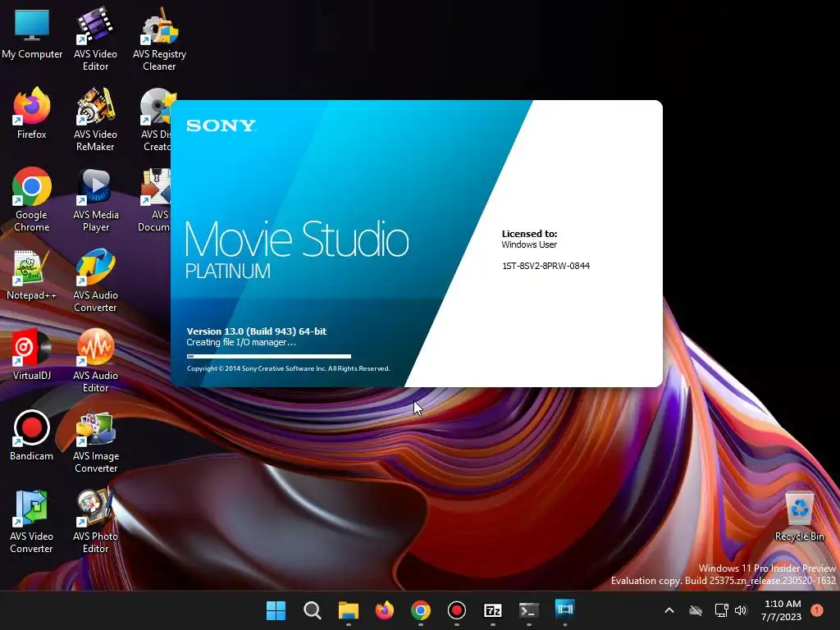Select AVS Image Converter icon
The height and width of the screenshot is (630, 840).
95,441
